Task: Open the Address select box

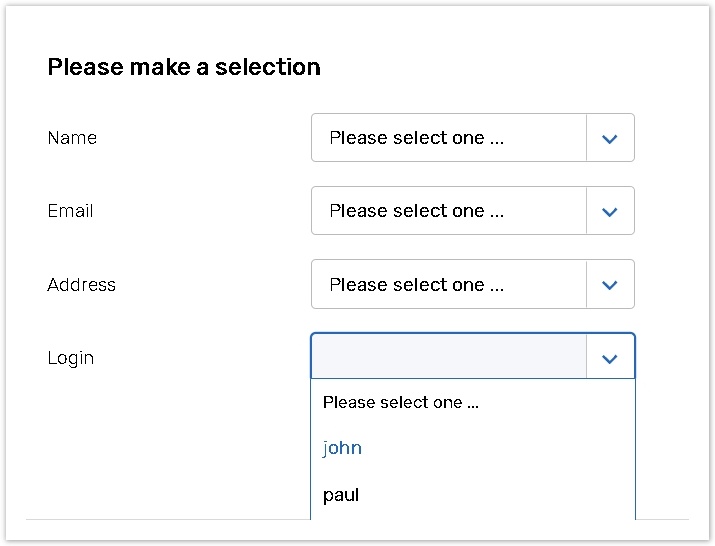Action: click(448, 285)
